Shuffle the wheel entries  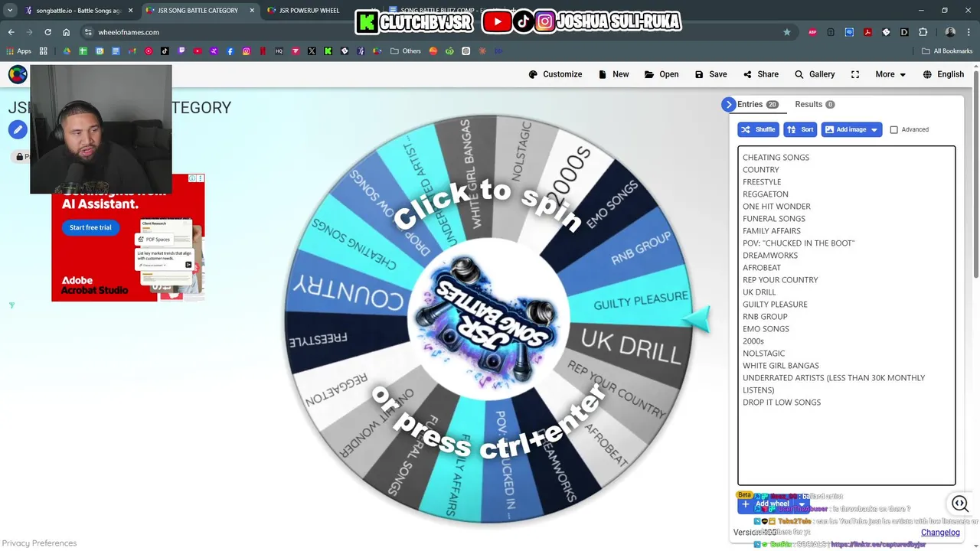[758, 129]
